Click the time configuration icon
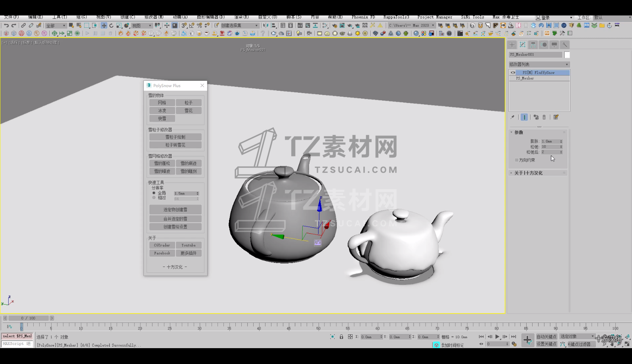The width and height of the screenshot is (632, 364). click(x=514, y=344)
